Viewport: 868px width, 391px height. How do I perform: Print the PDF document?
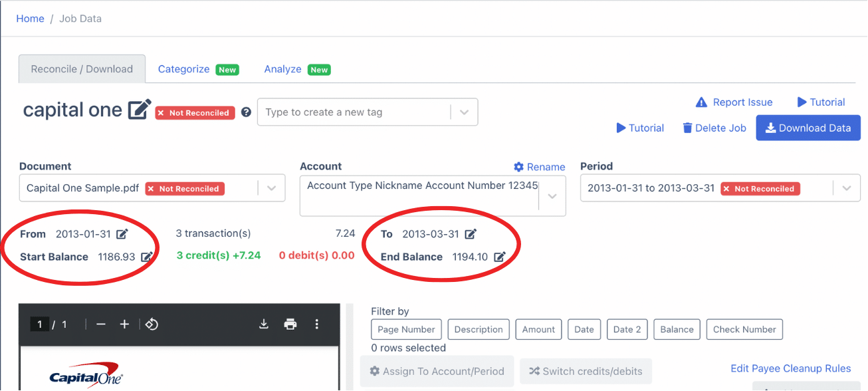(x=290, y=324)
